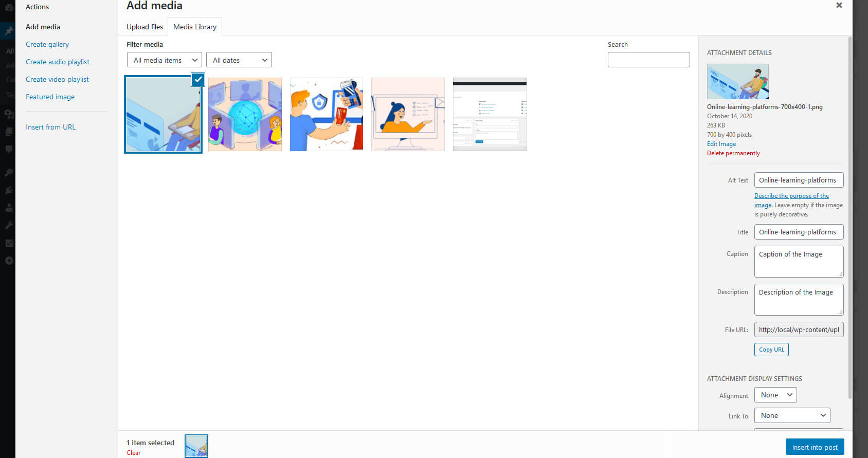
Task: Open Tools via the wrench sidebar icon
Action: pos(9,225)
